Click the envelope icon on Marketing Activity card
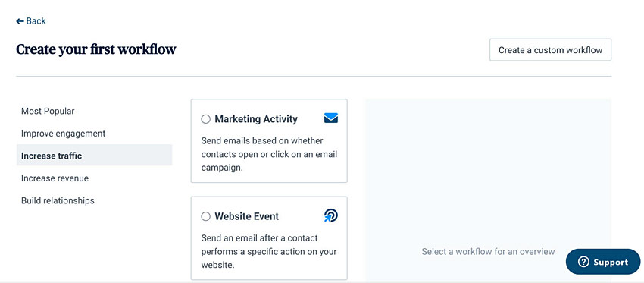Image resolution: width=644 pixels, height=283 pixels. 330,118
